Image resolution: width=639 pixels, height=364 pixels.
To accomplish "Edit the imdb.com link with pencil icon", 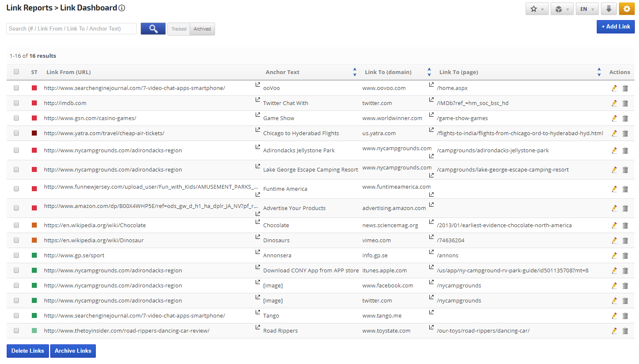I will (614, 103).
